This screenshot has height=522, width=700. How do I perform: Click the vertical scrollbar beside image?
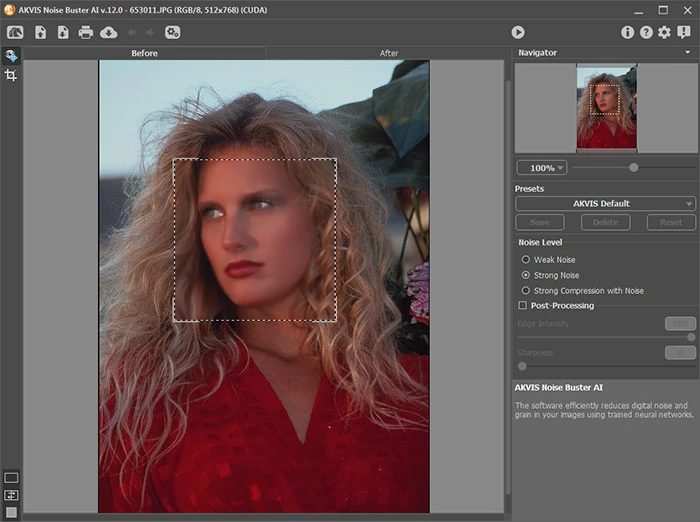(x=508, y=287)
